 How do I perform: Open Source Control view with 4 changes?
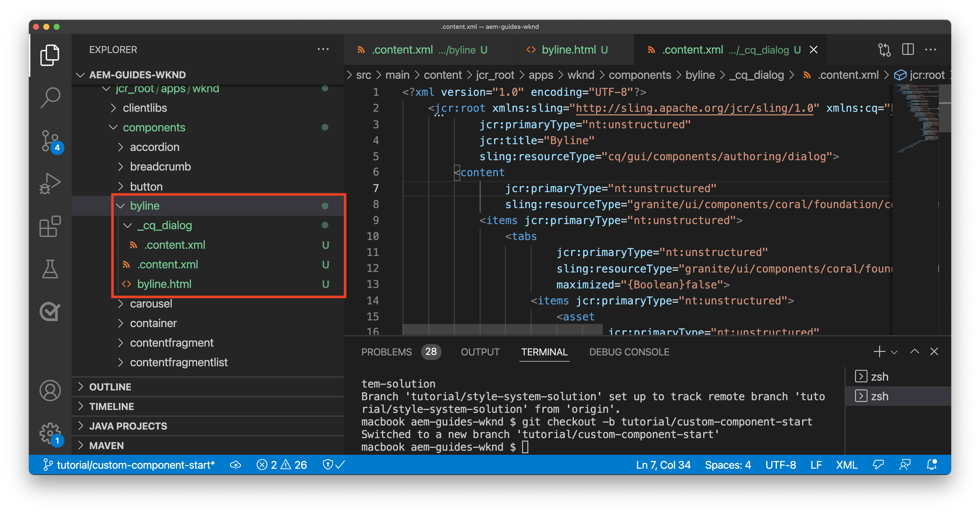click(x=50, y=141)
